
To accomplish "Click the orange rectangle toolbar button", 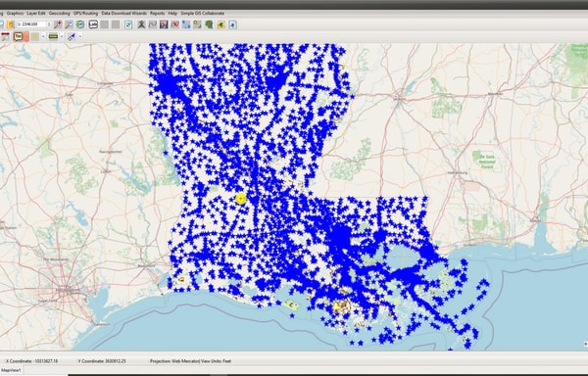I will pos(26,36).
